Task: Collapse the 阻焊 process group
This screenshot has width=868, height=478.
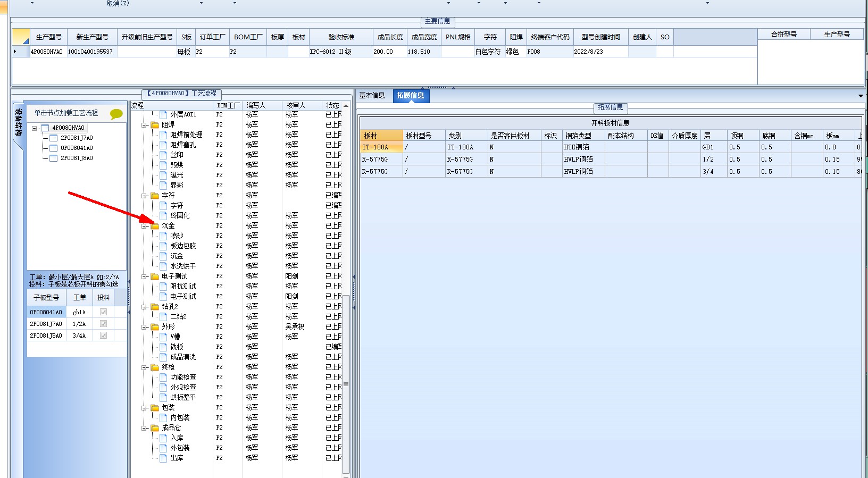Action: (144, 125)
